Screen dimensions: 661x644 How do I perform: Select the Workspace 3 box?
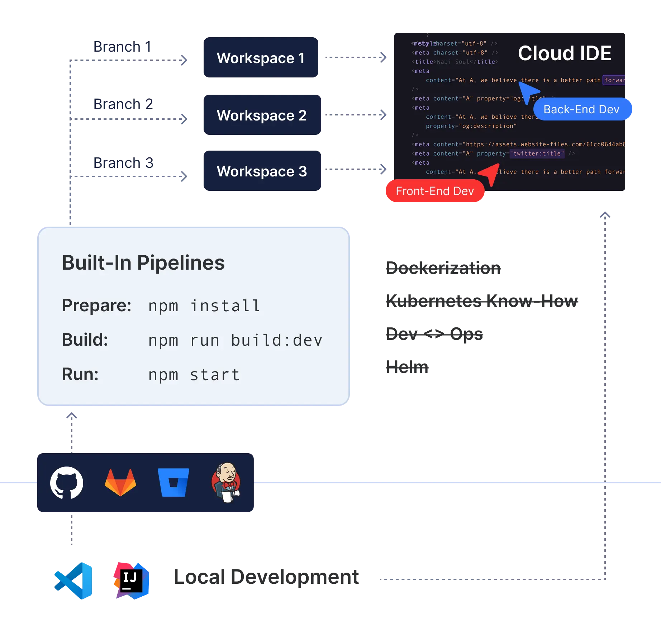click(x=262, y=172)
